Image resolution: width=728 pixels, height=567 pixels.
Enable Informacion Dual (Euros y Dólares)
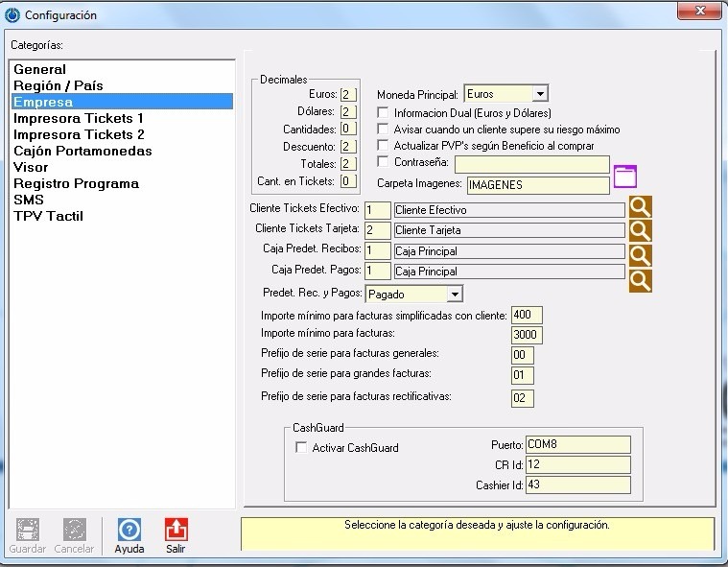[x=383, y=112]
